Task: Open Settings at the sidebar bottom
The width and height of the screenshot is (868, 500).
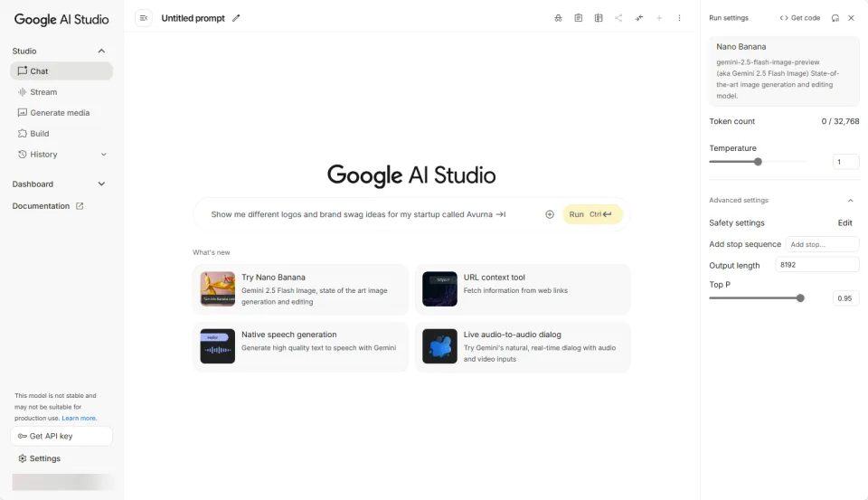Action: click(x=39, y=458)
